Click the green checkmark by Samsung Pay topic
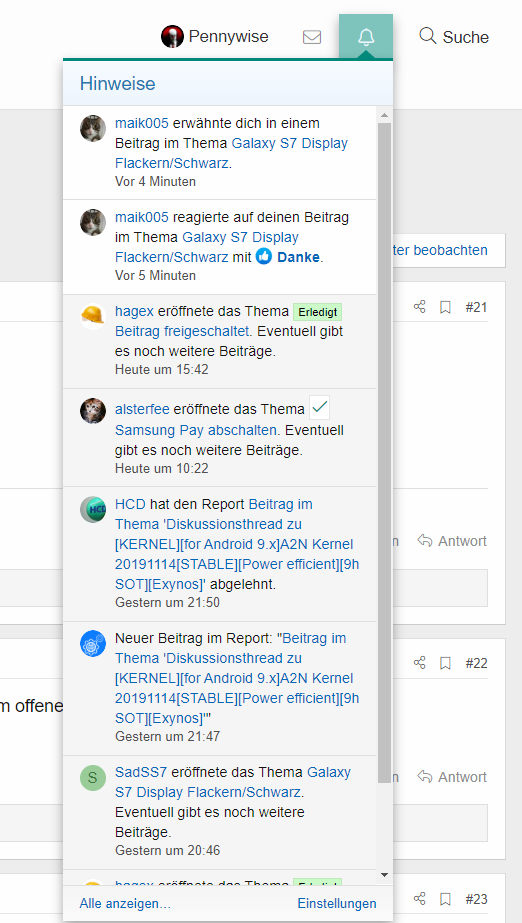Image resolution: width=522 pixels, height=923 pixels. 320,407
